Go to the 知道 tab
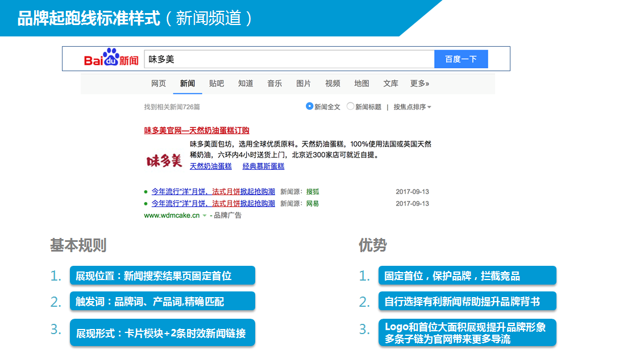Image resolution: width=644 pixels, height=362 pixels. point(246,84)
